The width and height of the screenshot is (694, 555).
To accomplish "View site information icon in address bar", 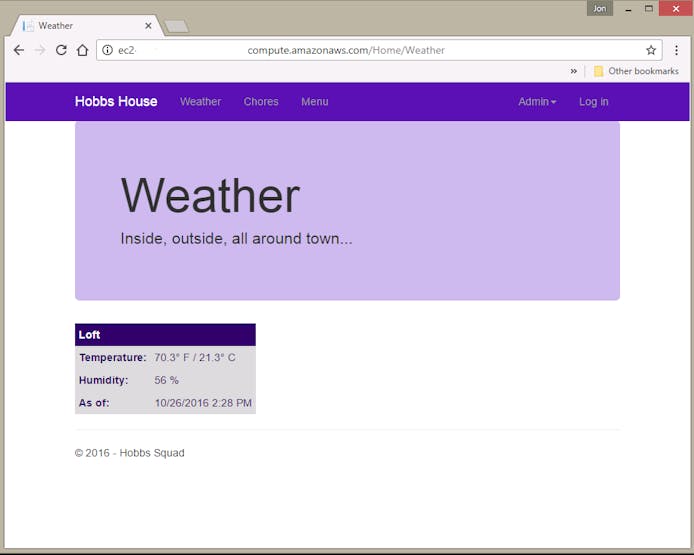I will click(108, 50).
